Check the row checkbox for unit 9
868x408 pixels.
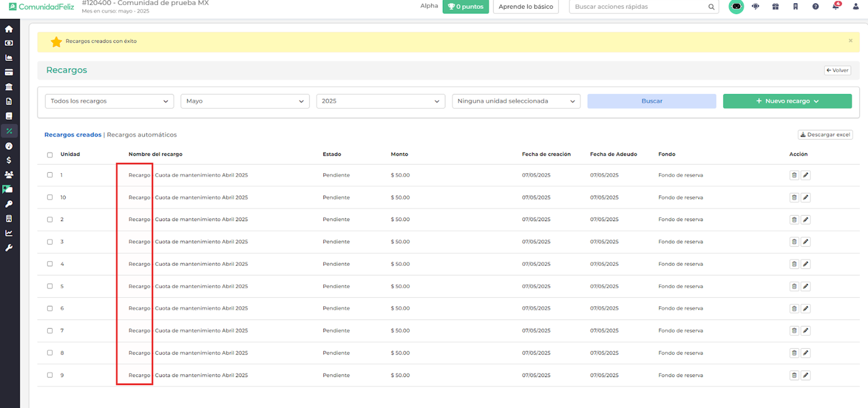point(50,375)
